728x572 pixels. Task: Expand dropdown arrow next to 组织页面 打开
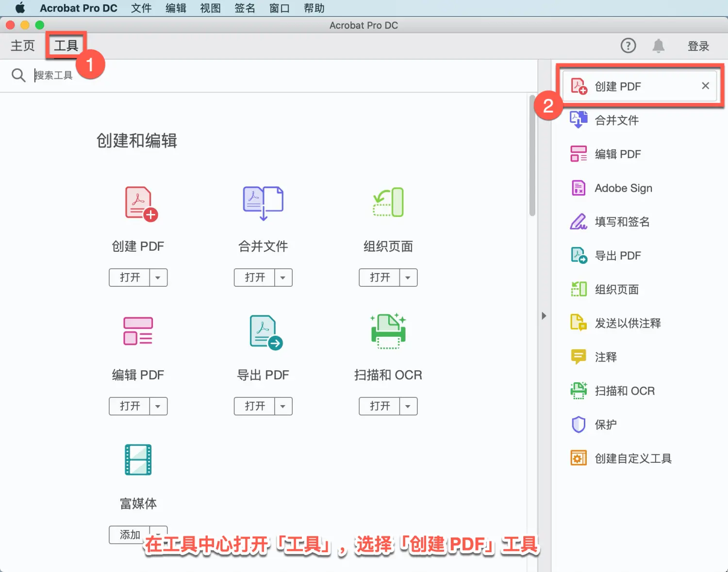point(408,278)
